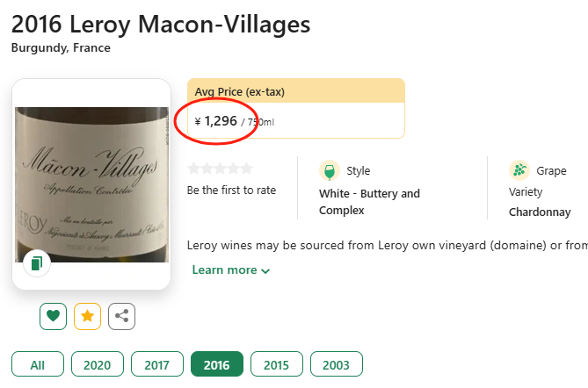Click the ¥ 1,296 average price

(x=216, y=121)
